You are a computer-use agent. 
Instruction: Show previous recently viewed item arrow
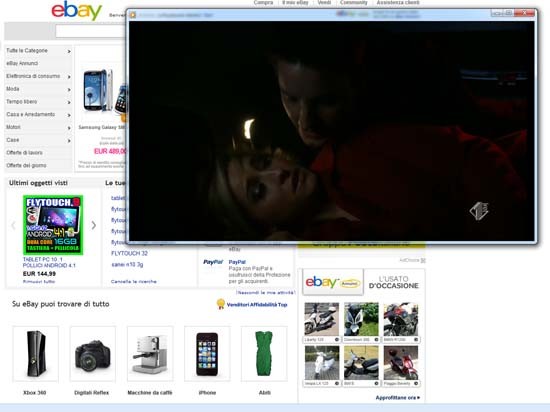(x=13, y=225)
